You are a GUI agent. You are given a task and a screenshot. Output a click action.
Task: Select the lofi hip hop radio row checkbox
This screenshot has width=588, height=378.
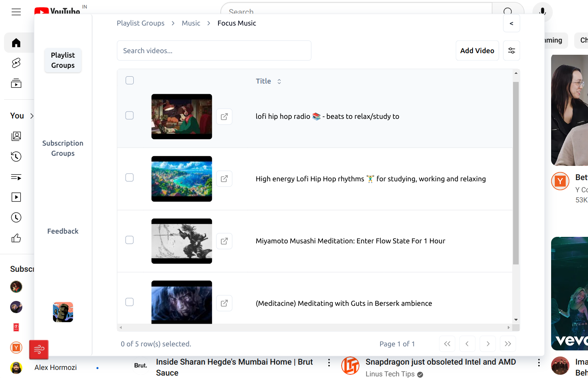130,116
